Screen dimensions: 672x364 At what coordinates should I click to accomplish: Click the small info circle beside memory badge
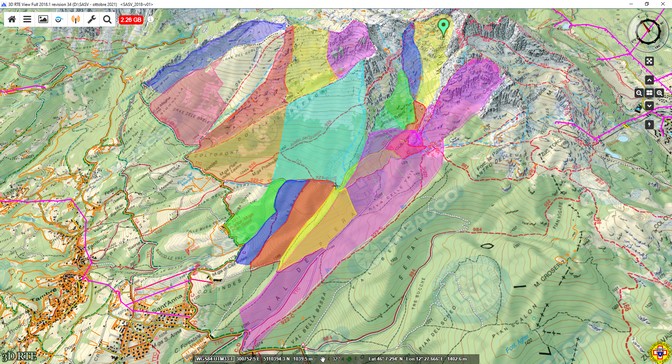pyautogui.click(x=150, y=20)
